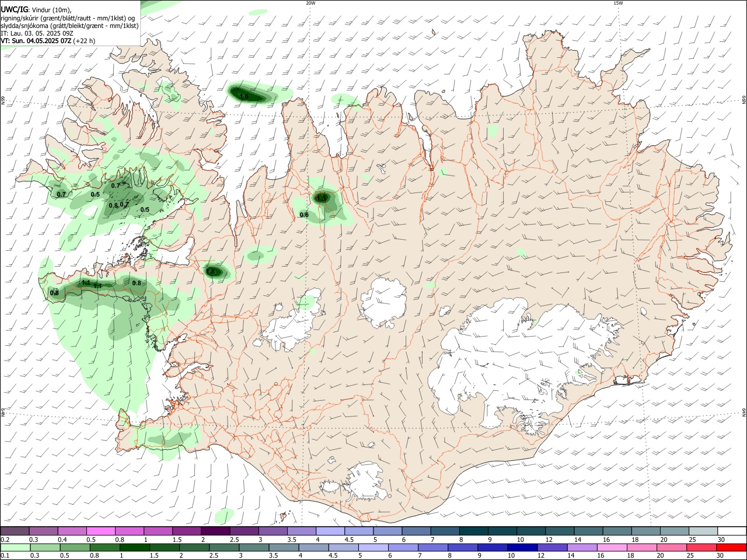
Task: Choose the light pink 16 swatch in lower scale
Action: tap(612, 547)
